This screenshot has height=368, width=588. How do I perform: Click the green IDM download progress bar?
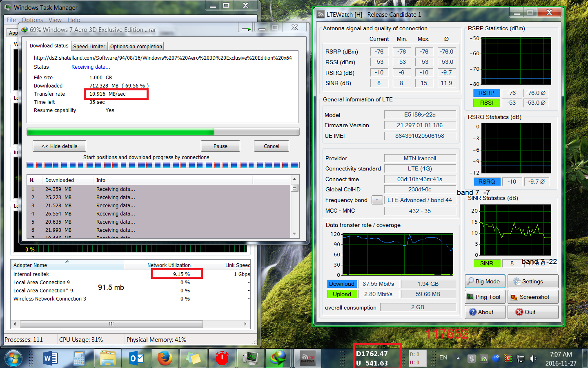point(163,132)
